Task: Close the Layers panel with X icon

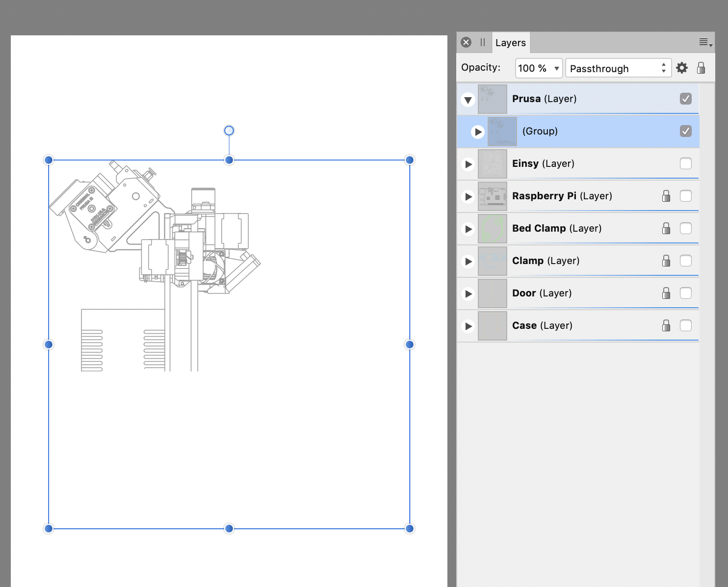Action: [x=466, y=42]
